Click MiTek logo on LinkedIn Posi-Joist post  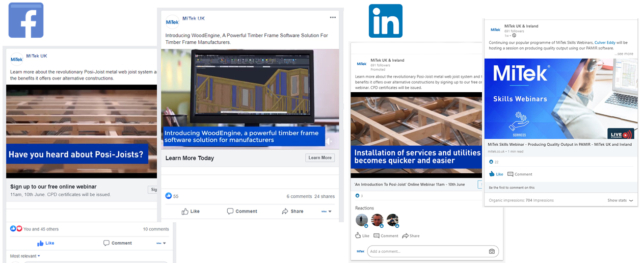[361, 64]
